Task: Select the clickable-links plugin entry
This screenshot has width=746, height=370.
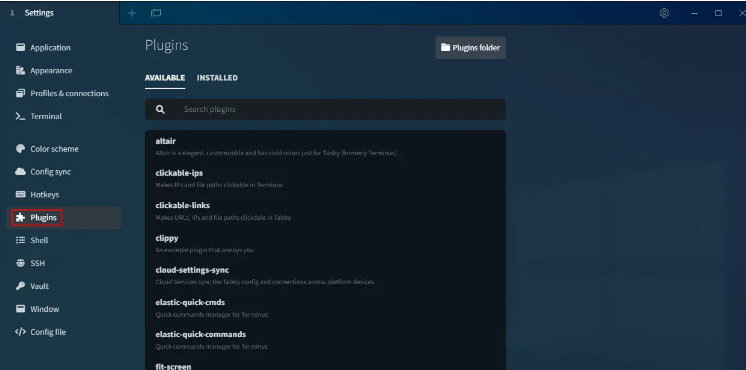Action: [x=325, y=211]
